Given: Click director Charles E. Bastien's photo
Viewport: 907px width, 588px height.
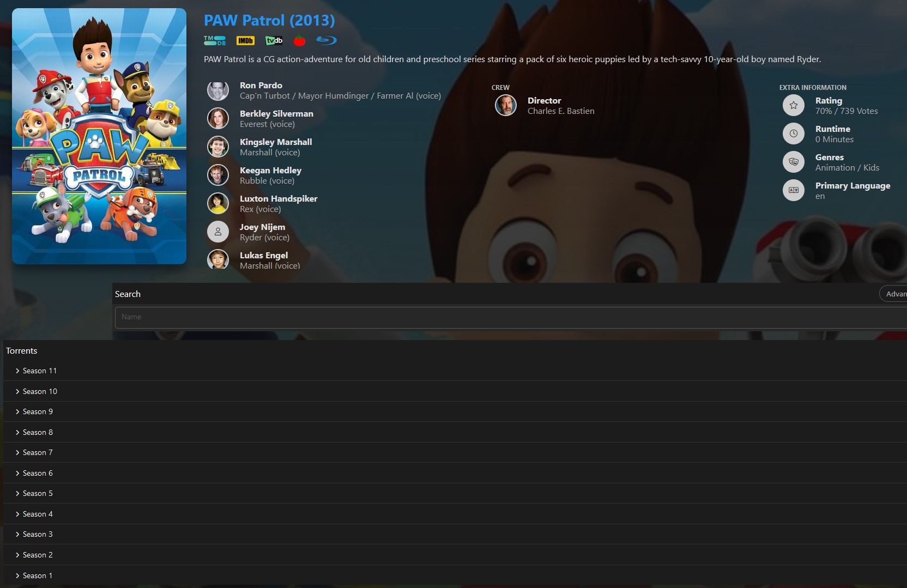Looking at the screenshot, I should [x=506, y=105].
